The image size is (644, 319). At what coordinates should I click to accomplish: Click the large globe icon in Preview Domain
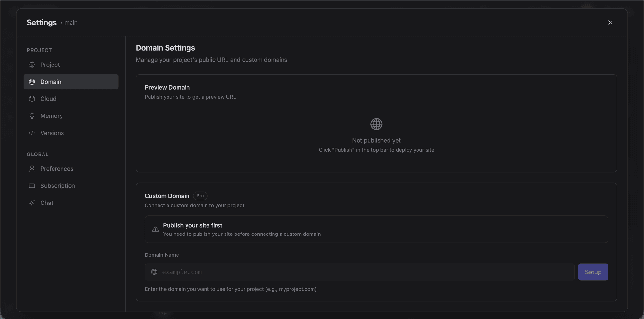coord(376,124)
